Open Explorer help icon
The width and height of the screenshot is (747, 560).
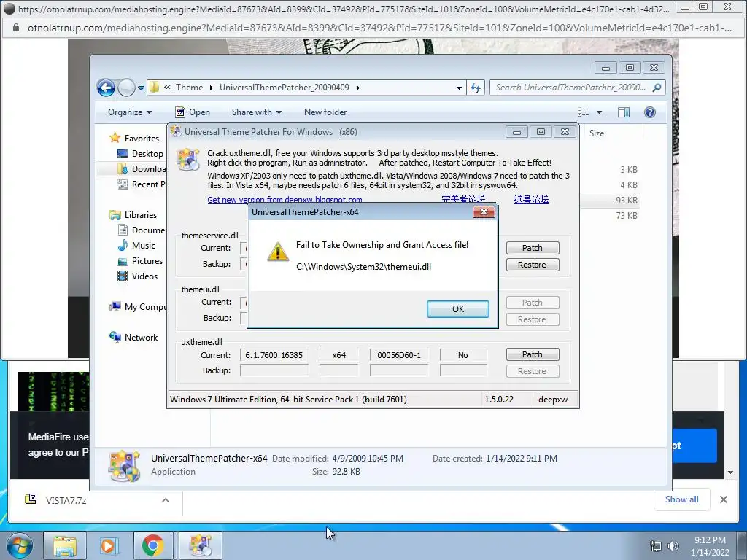(x=650, y=112)
